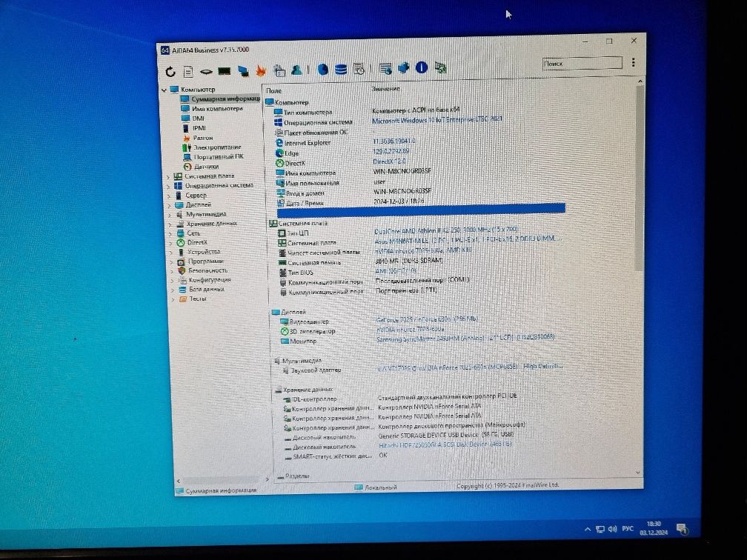The image size is (747, 560).
Task: Open the taskbar network icon
Action: (x=601, y=529)
